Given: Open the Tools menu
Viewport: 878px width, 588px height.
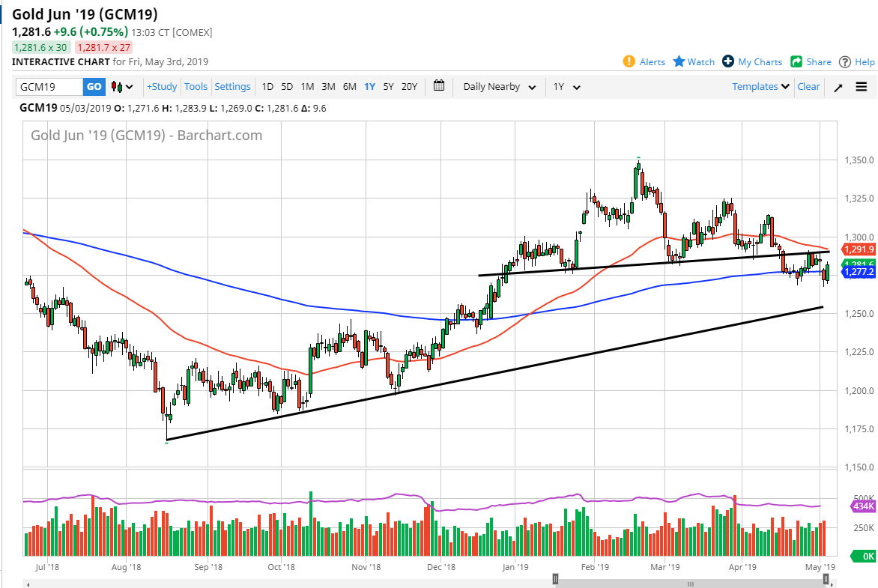Looking at the screenshot, I should (x=196, y=87).
